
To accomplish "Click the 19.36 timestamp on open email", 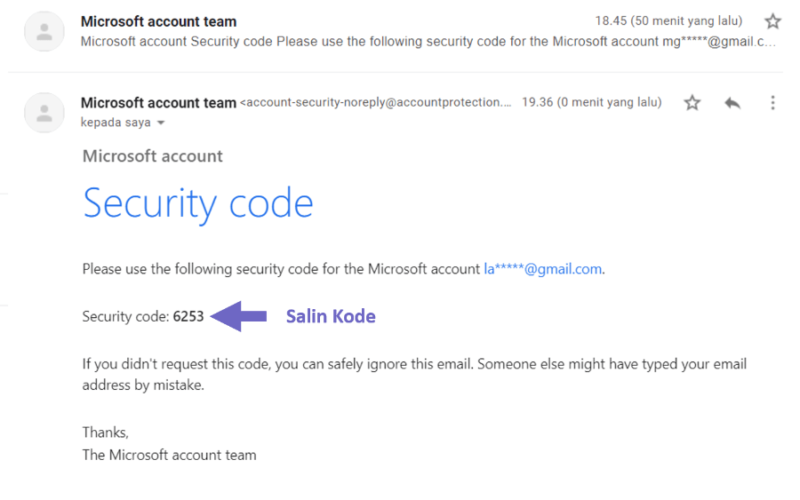I will pyautogui.click(x=591, y=102).
